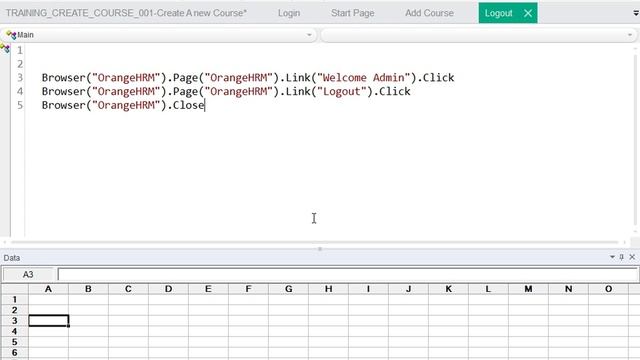Click the select-all corner of data table

pyautogui.click(x=15, y=289)
